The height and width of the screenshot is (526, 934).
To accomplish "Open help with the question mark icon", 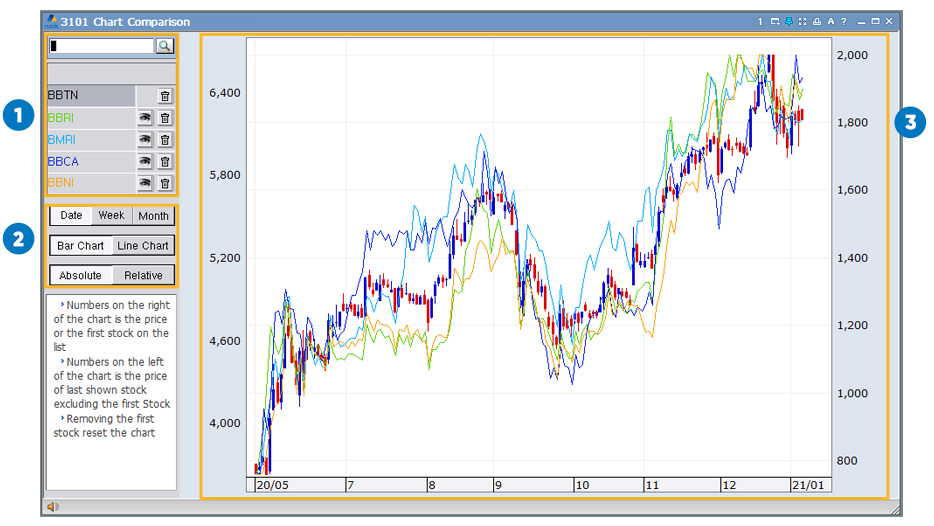I will 844,21.
